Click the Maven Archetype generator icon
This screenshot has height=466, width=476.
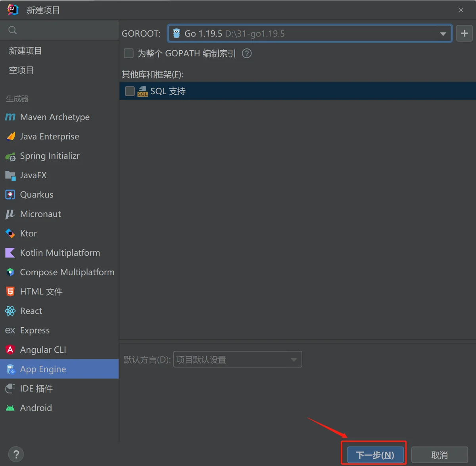[10, 117]
